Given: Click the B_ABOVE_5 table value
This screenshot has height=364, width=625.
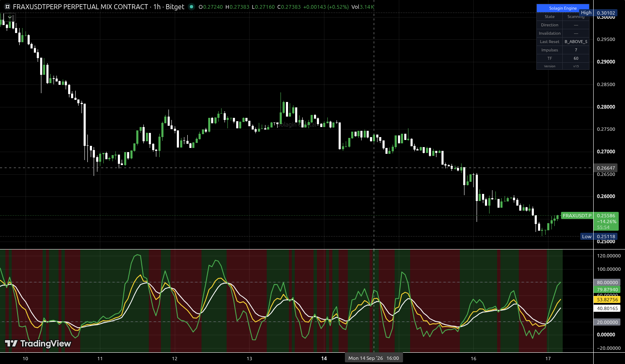Looking at the screenshot, I should click(x=576, y=42).
